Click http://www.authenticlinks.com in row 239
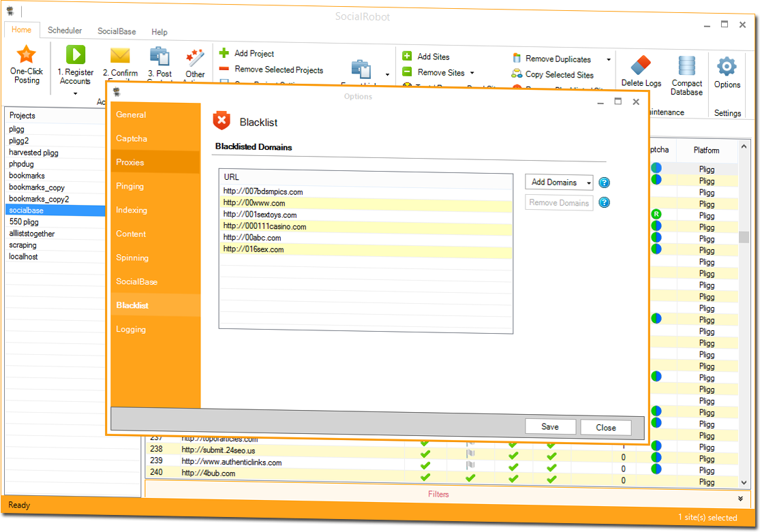 tap(231, 462)
